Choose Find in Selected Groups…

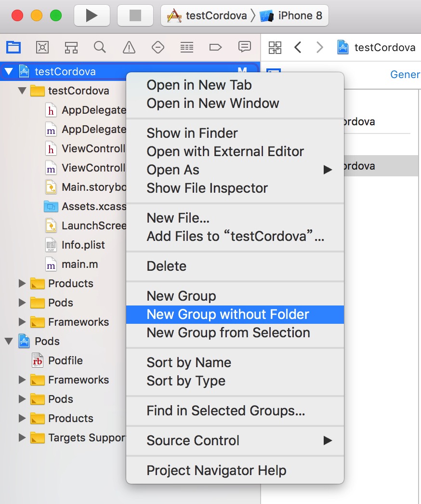[x=235, y=411]
